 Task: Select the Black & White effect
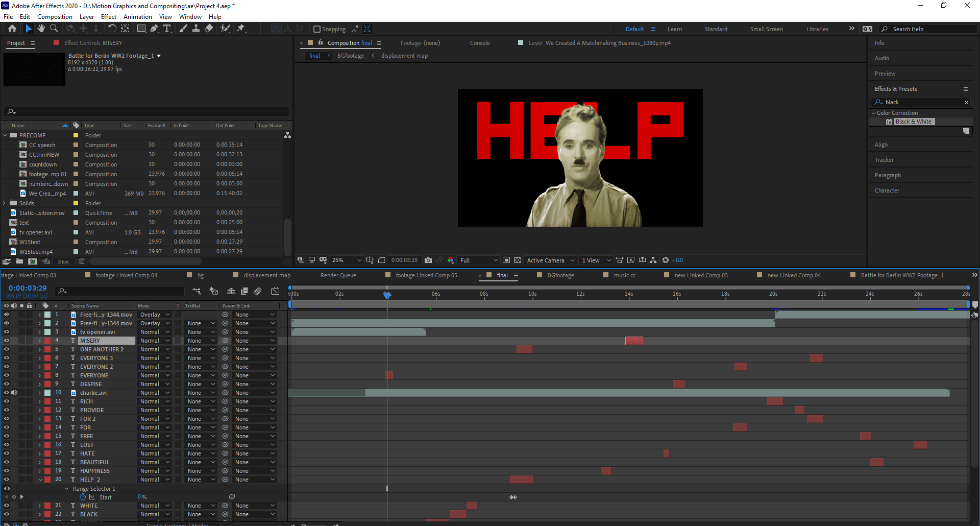click(913, 122)
